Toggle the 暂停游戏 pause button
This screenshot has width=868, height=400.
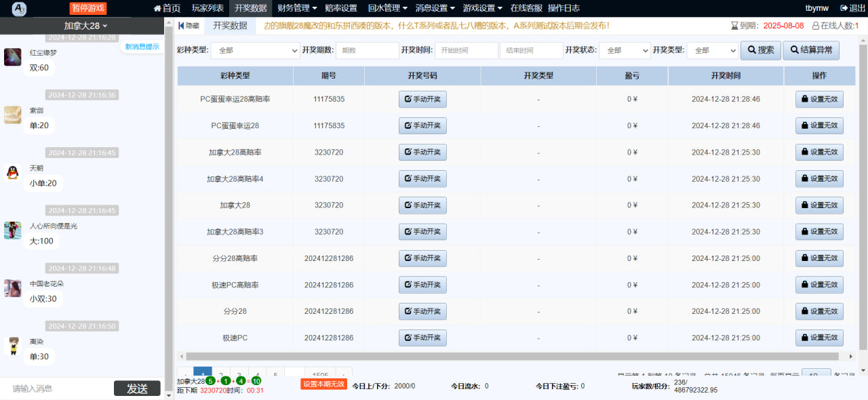(88, 8)
